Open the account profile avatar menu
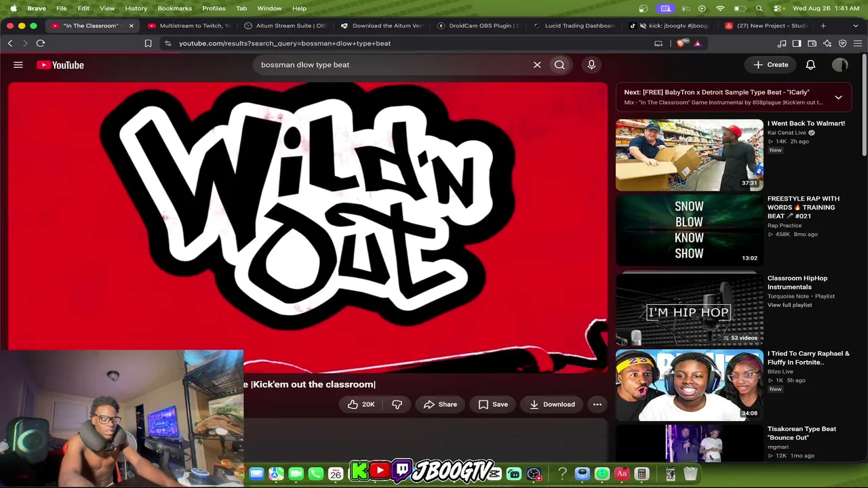Viewport: 868px width, 488px height. coord(840,65)
